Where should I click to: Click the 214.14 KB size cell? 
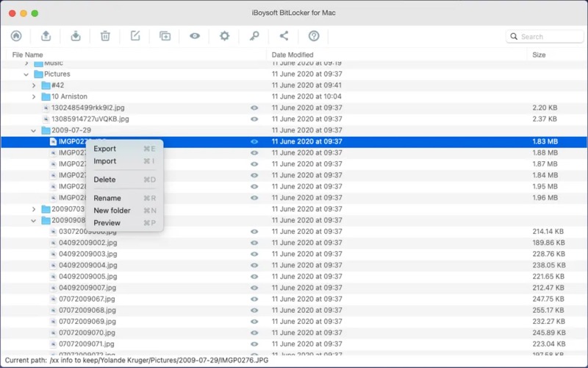point(548,231)
